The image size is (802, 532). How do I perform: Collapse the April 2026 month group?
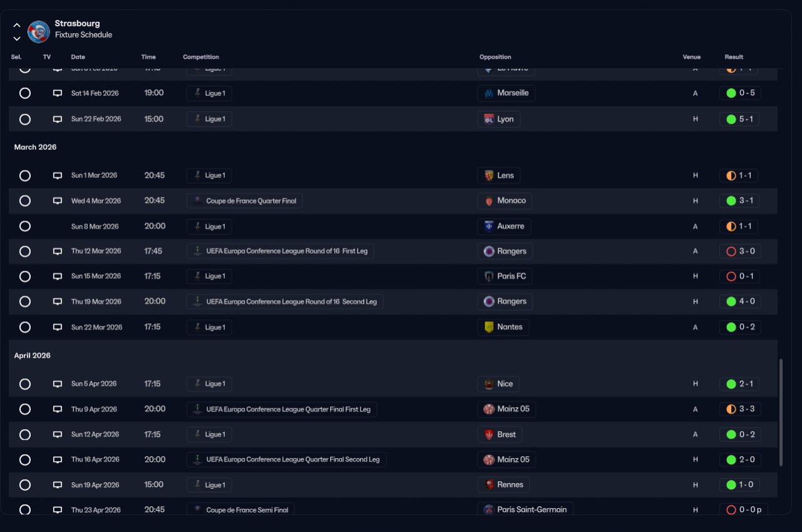(x=33, y=356)
